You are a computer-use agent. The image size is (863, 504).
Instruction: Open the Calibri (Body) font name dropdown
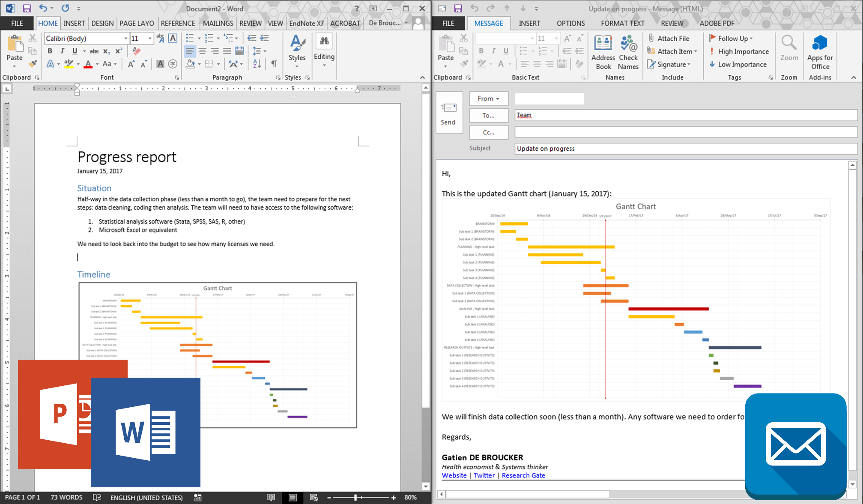pos(125,39)
